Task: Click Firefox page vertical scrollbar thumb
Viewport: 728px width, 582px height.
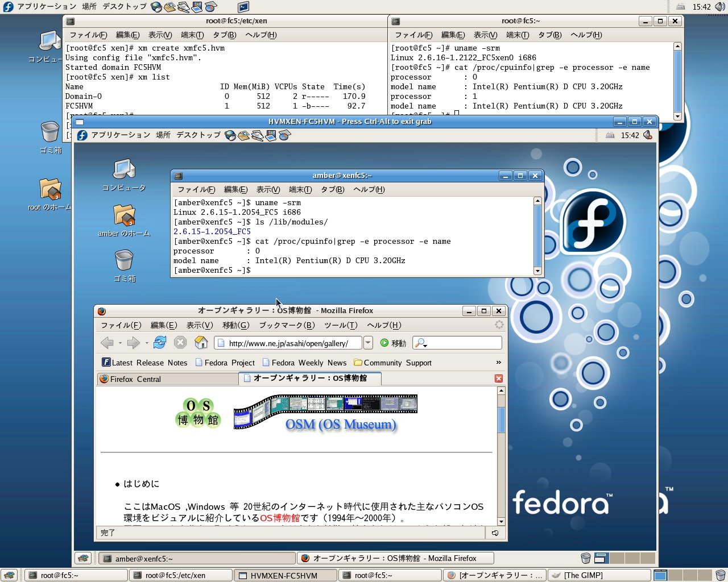Action: (x=501, y=419)
